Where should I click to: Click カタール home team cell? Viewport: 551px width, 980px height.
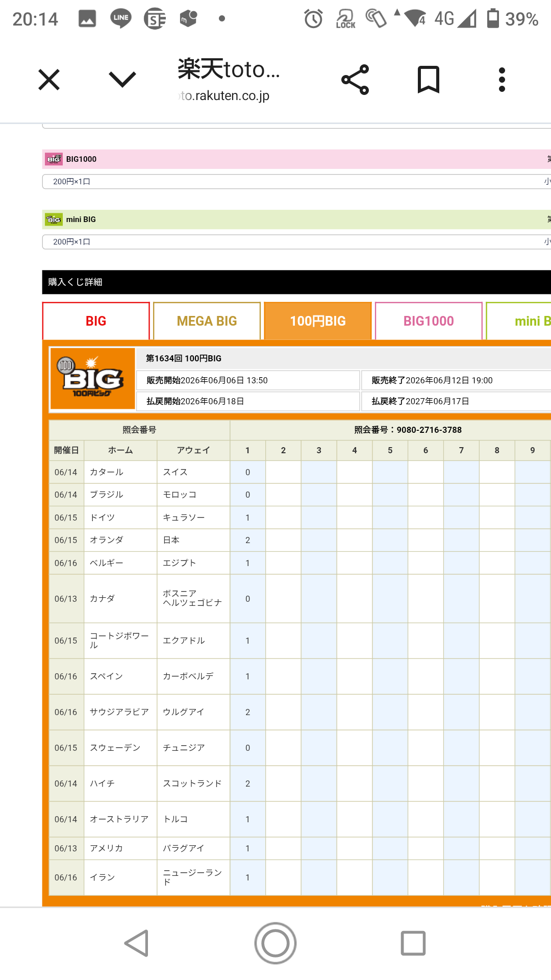[120, 472]
